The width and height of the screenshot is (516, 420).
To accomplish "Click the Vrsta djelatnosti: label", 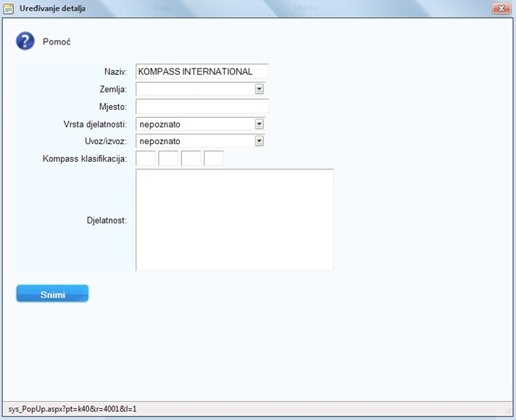I will click(x=95, y=125).
